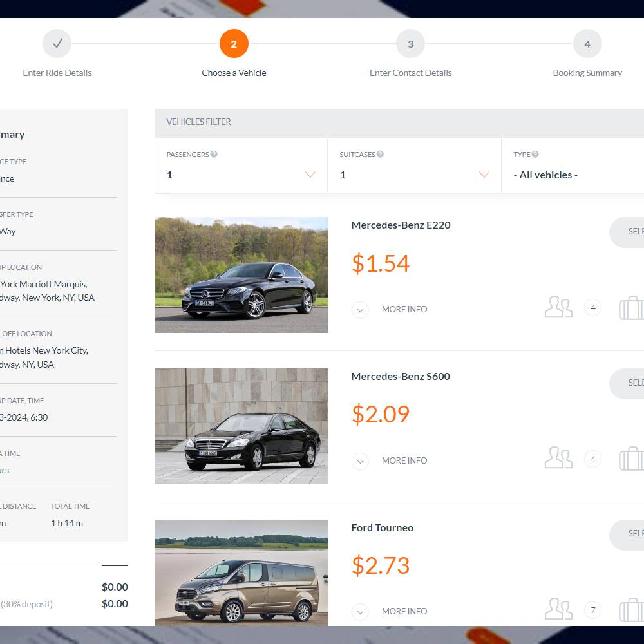
Task: Click SELECT button for Mercedes-Benz E220
Action: (634, 232)
